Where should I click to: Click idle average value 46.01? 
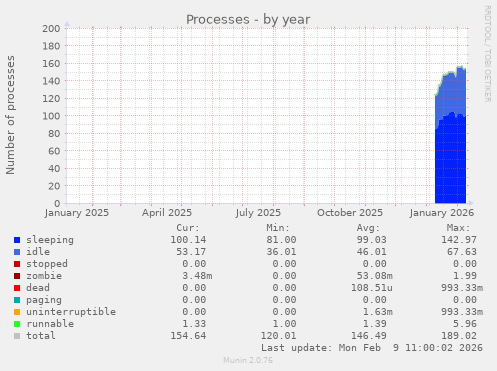(x=372, y=252)
